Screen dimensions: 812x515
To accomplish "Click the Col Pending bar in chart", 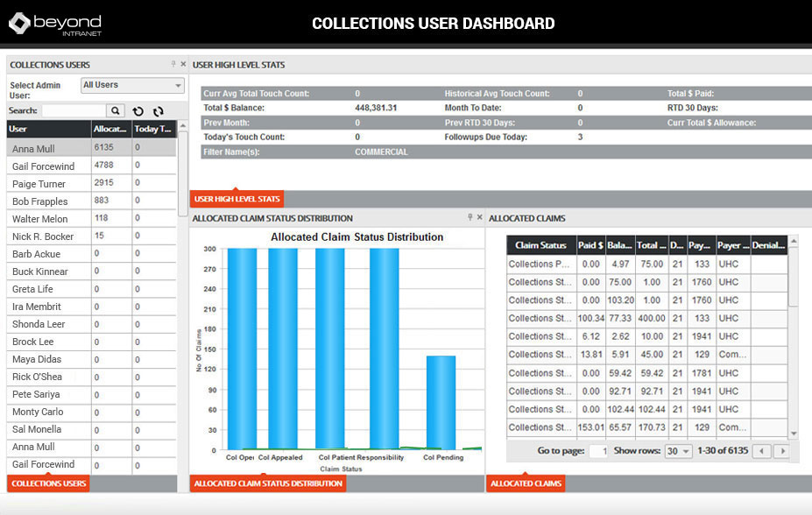I will (441, 401).
